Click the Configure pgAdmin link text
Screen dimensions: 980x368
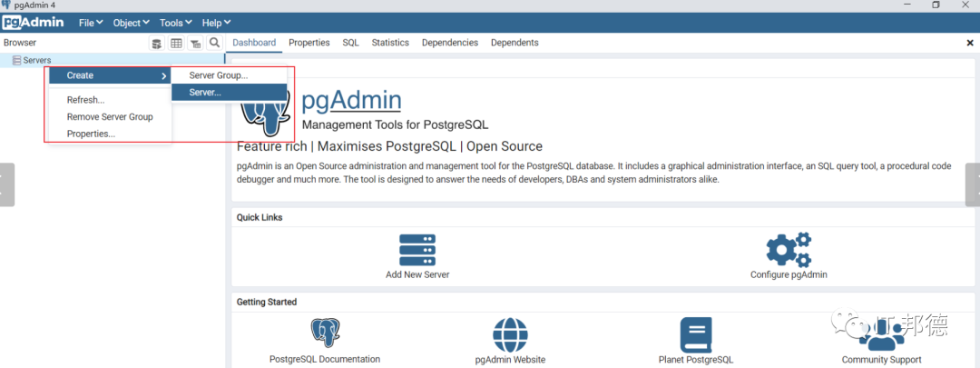point(789,274)
